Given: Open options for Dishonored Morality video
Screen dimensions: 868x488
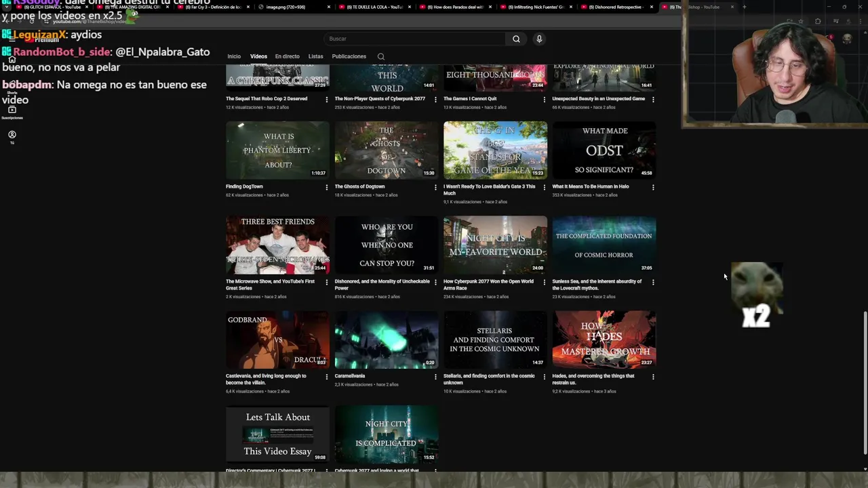Looking at the screenshot, I should coord(435,282).
